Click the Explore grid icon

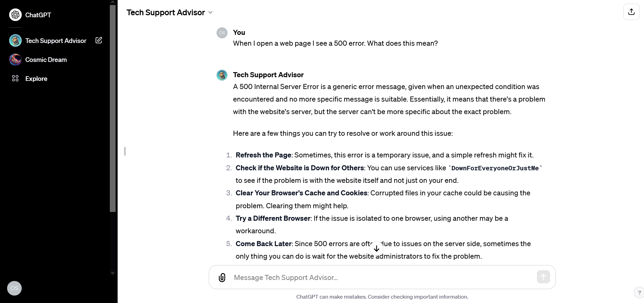[x=15, y=79]
